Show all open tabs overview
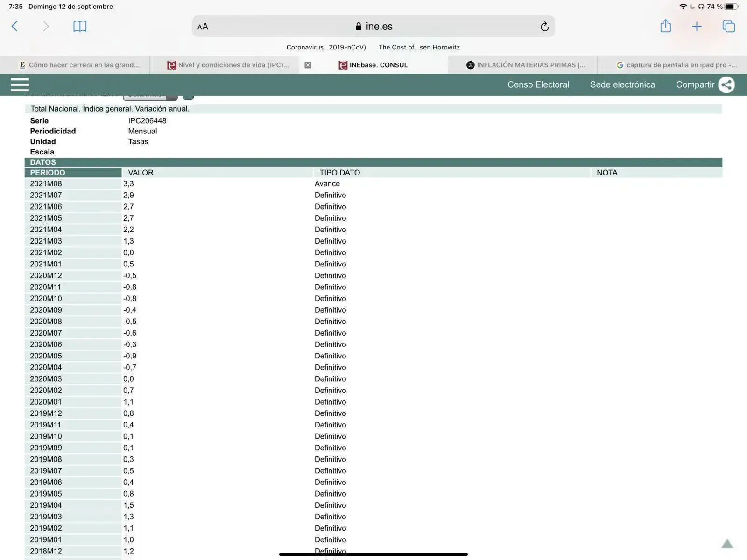747x560 pixels. pos(728,27)
